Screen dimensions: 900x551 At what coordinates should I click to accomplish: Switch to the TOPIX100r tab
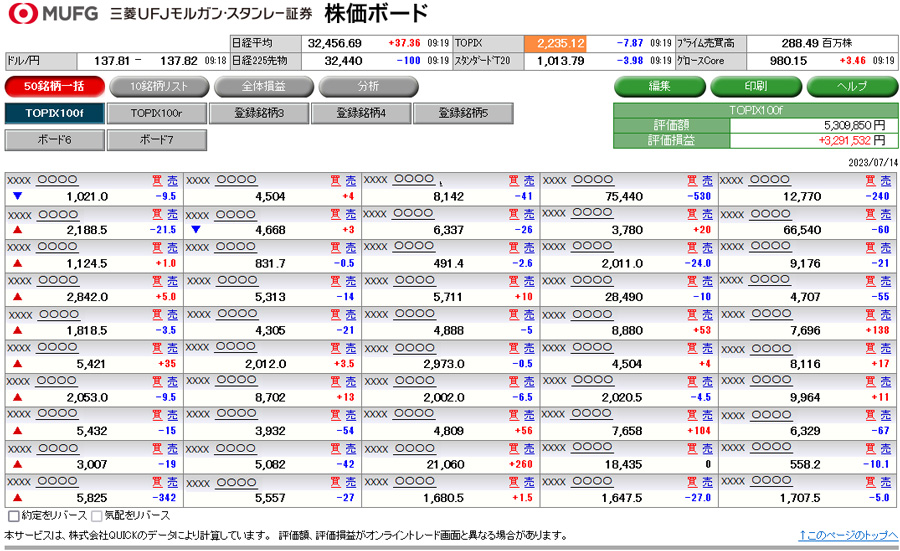(156, 113)
